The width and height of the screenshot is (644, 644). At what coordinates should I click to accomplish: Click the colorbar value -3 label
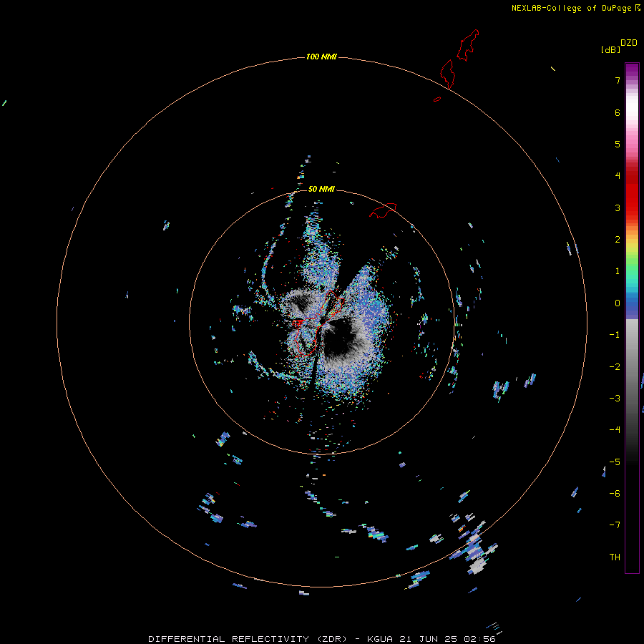click(x=615, y=399)
